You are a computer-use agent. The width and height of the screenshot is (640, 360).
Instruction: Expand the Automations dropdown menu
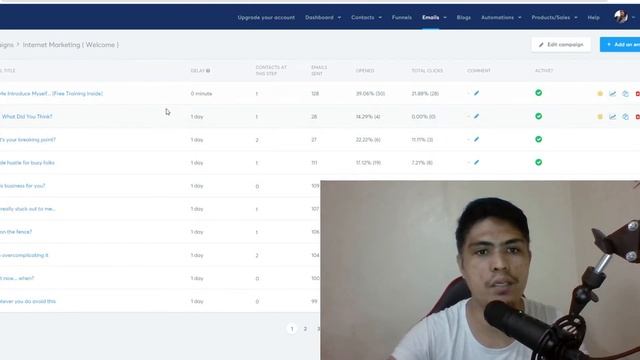coord(501,18)
